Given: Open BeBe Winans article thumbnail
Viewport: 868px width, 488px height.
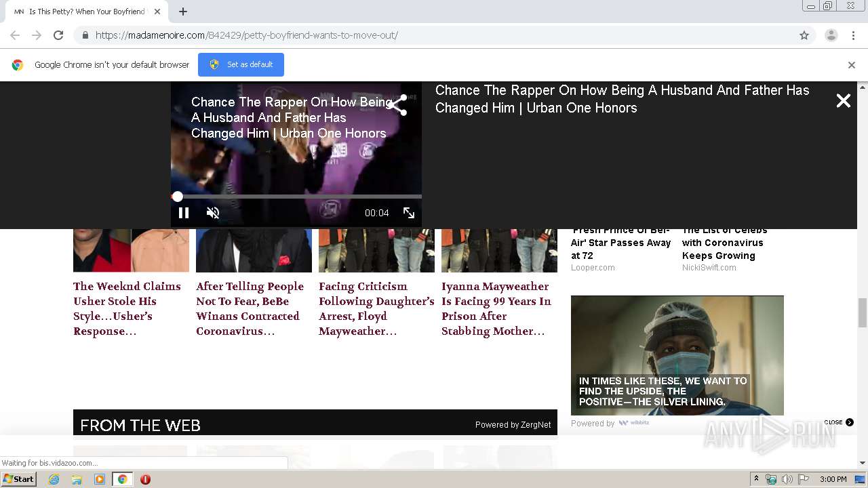Looking at the screenshot, I should point(254,251).
